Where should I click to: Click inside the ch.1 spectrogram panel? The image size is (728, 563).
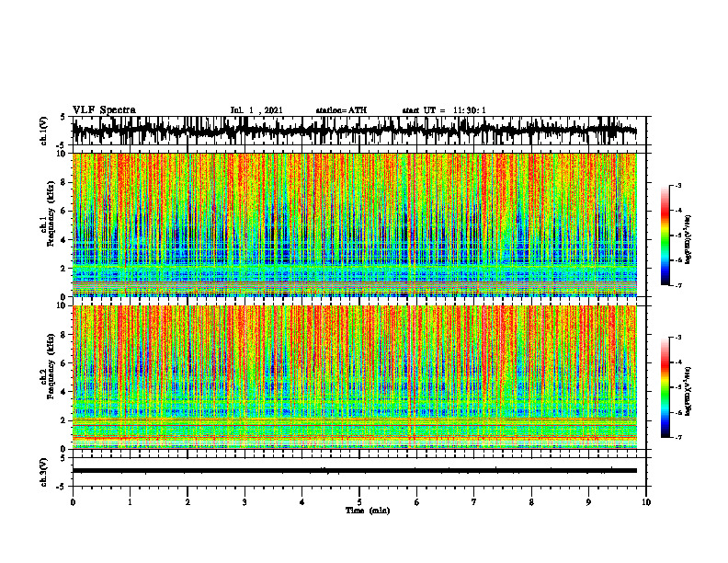click(354, 224)
